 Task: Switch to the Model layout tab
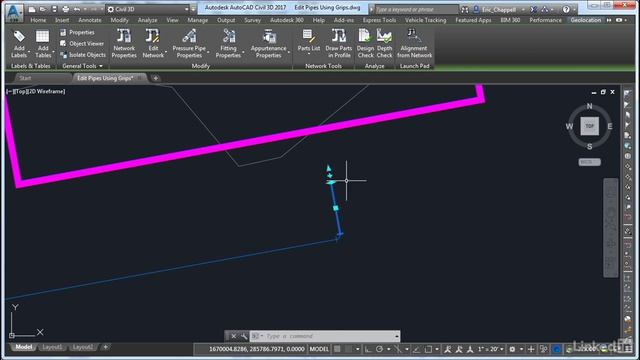click(23, 347)
